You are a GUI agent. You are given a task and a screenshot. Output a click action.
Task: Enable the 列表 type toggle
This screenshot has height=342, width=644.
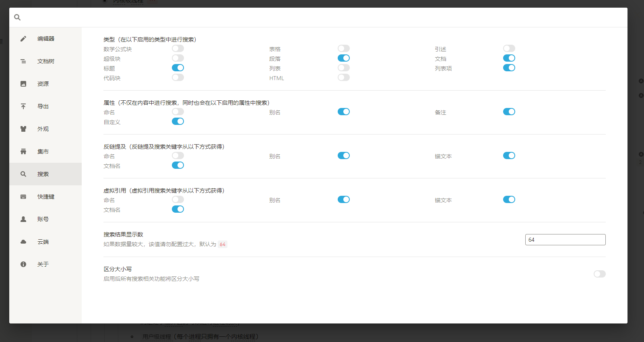(x=344, y=68)
